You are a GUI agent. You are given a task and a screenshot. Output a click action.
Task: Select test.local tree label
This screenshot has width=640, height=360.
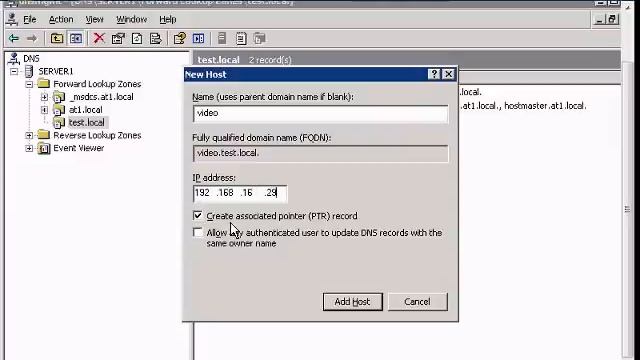(87, 122)
